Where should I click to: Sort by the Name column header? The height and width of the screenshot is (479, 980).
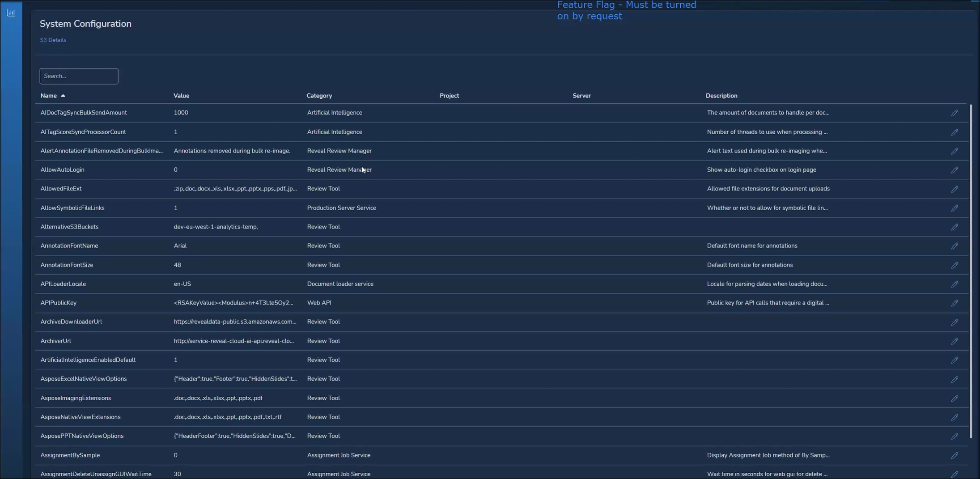click(x=49, y=96)
